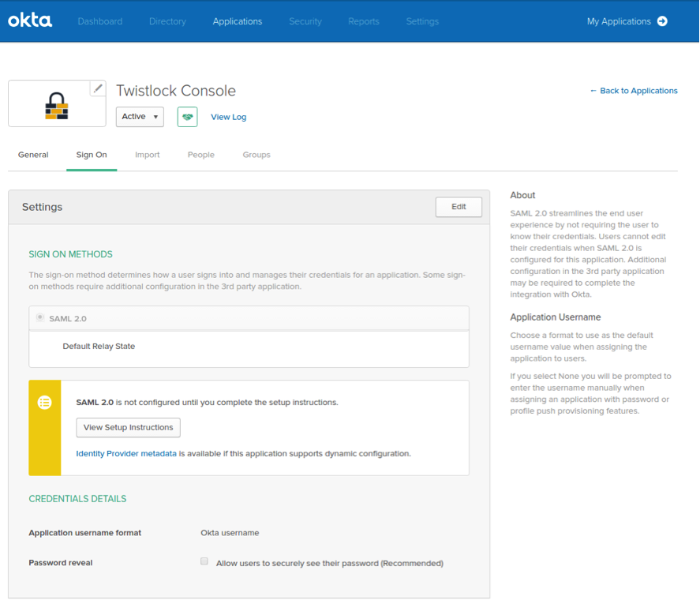Screen dimensions: 700x604
Task: Switch to the General tab
Action: 33,155
